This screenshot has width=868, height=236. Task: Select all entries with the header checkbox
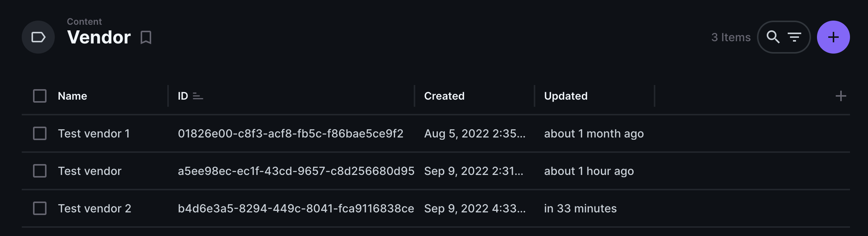tap(39, 96)
